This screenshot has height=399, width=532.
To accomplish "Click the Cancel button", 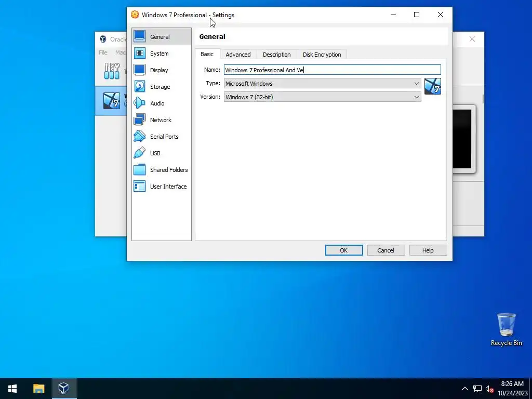I will tap(386, 250).
